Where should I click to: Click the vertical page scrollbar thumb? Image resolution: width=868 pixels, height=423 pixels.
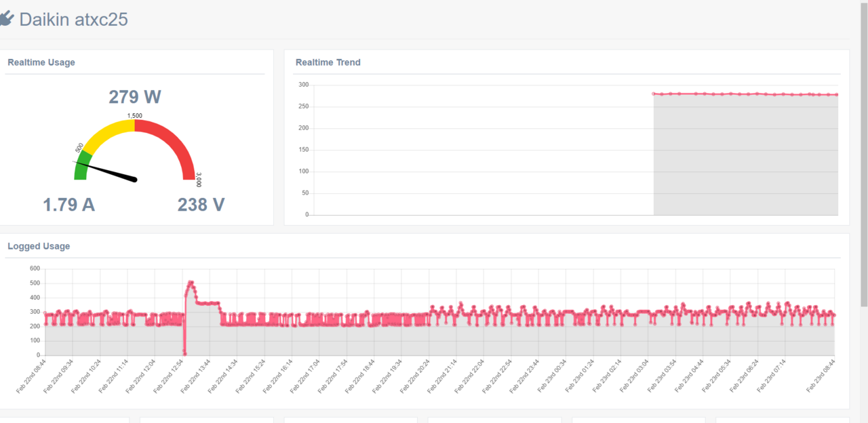tap(864, 153)
